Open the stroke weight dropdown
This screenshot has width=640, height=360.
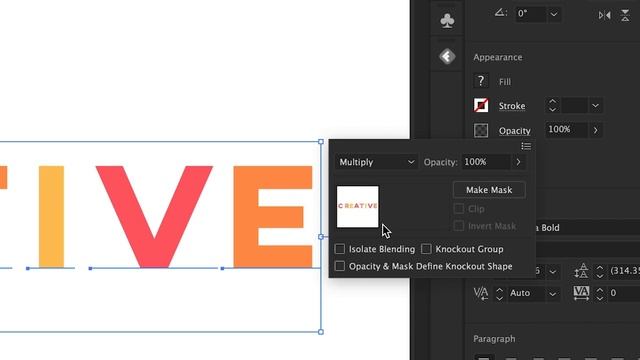(596, 106)
